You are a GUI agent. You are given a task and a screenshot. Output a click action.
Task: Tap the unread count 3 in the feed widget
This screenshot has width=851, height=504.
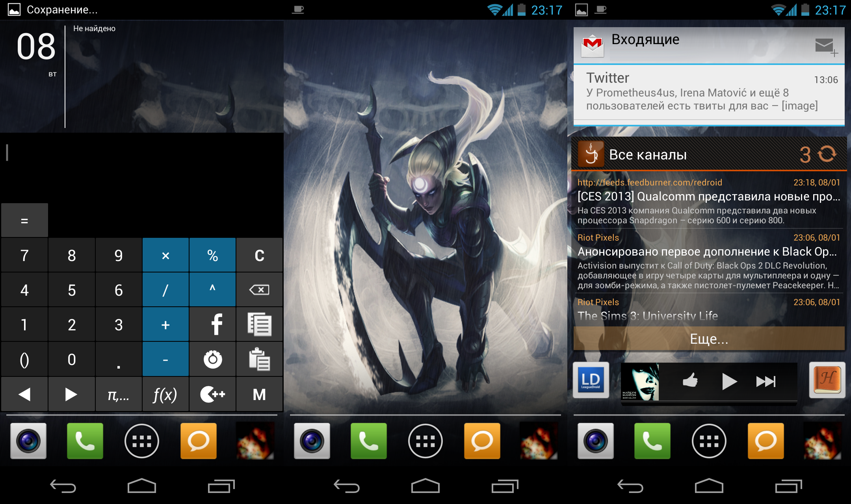[805, 155]
